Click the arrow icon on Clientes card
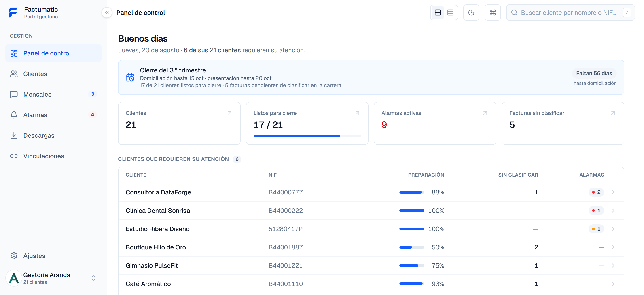 229,113
